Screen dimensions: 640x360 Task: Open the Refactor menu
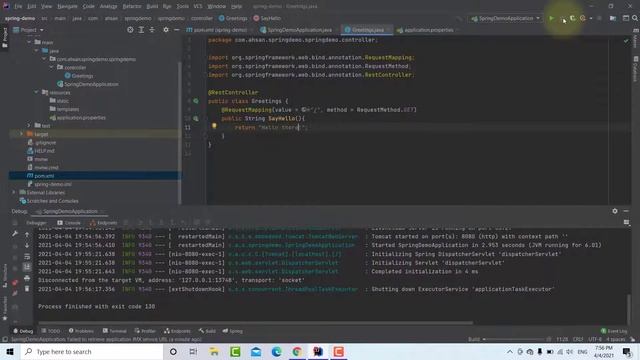pos(132,6)
